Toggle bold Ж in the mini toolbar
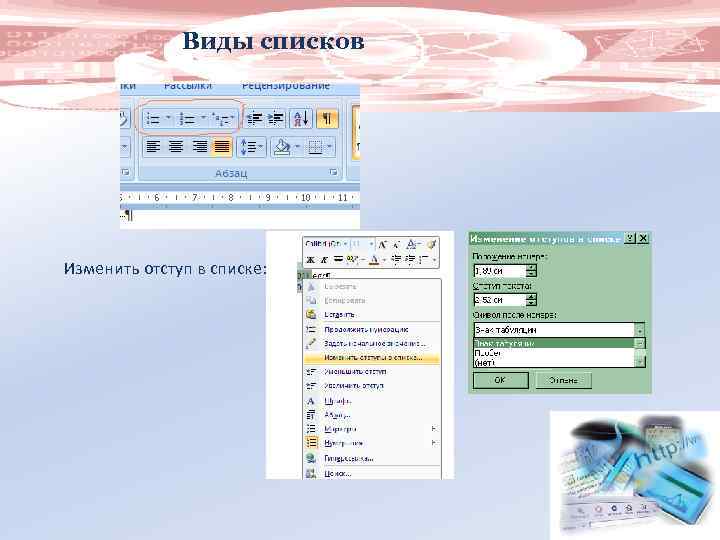720x540 pixels. [310, 260]
